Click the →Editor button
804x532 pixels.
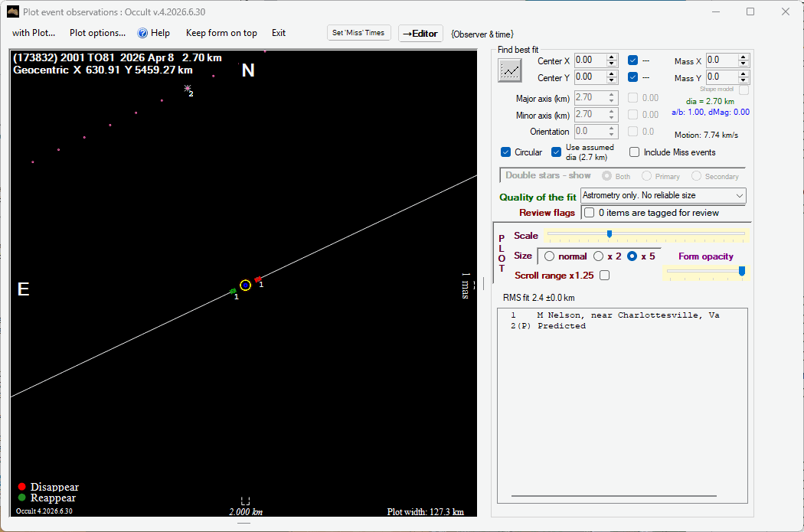click(420, 34)
